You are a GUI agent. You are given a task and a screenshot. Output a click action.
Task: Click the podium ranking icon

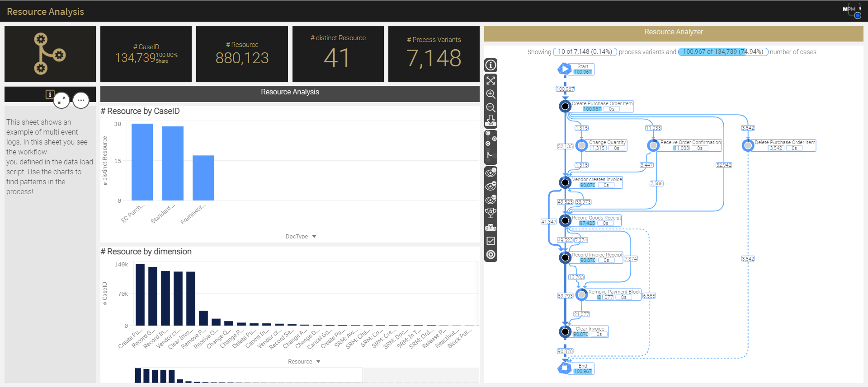click(x=491, y=227)
